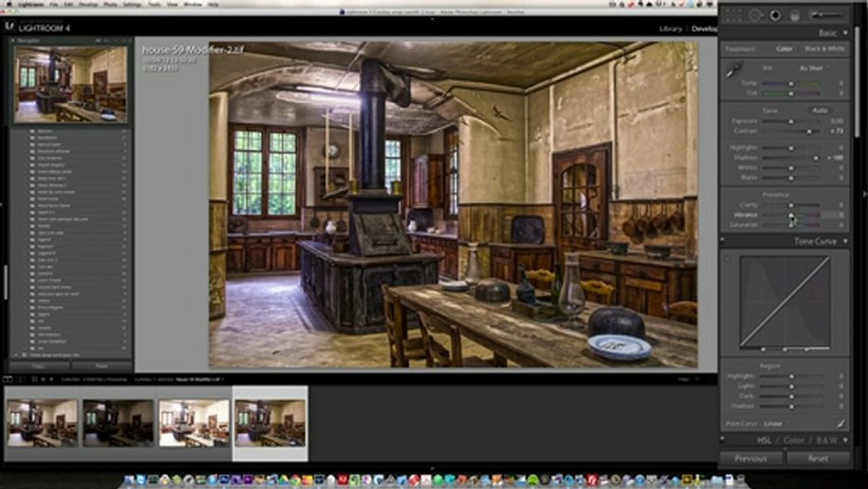Image resolution: width=868 pixels, height=489 pixels.
Task: Select the bright third filmstrip thumbnail
Action: pos(194,422)
